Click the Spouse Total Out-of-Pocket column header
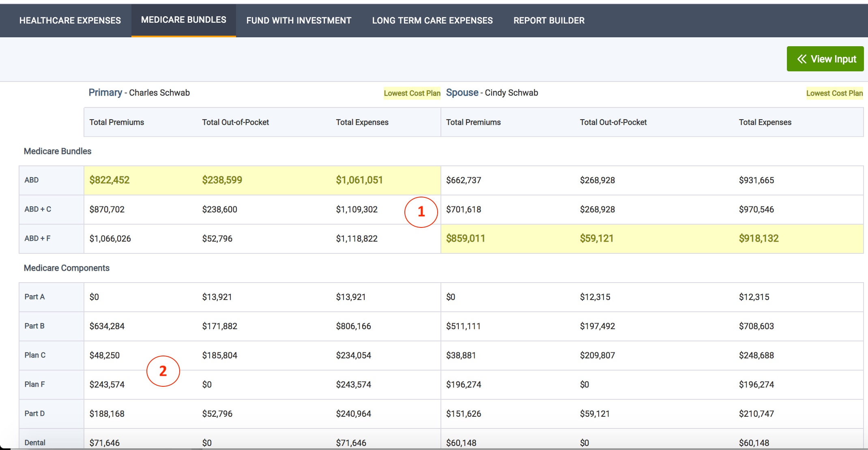The width and height of the screenshot is (868, 450). [x=613, y=122]
